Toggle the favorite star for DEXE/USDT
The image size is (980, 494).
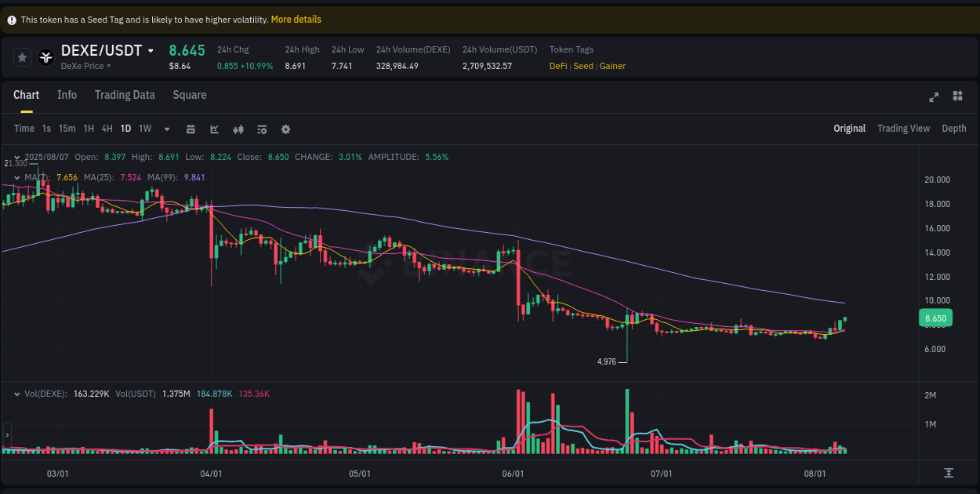(x=22, y=56)
